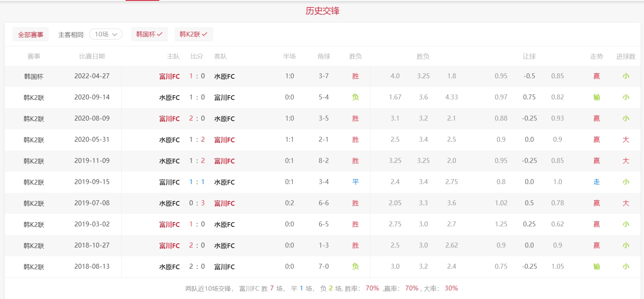Click the 走 trend indicator in 2019-09-15 row
Screen dimensions: 644x299
(x=596, y=182)
